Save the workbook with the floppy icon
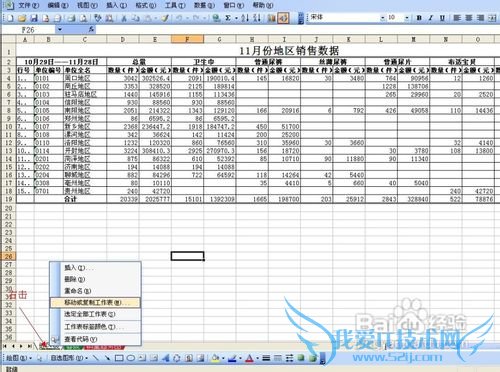500x372 pixels. (34, 18)
